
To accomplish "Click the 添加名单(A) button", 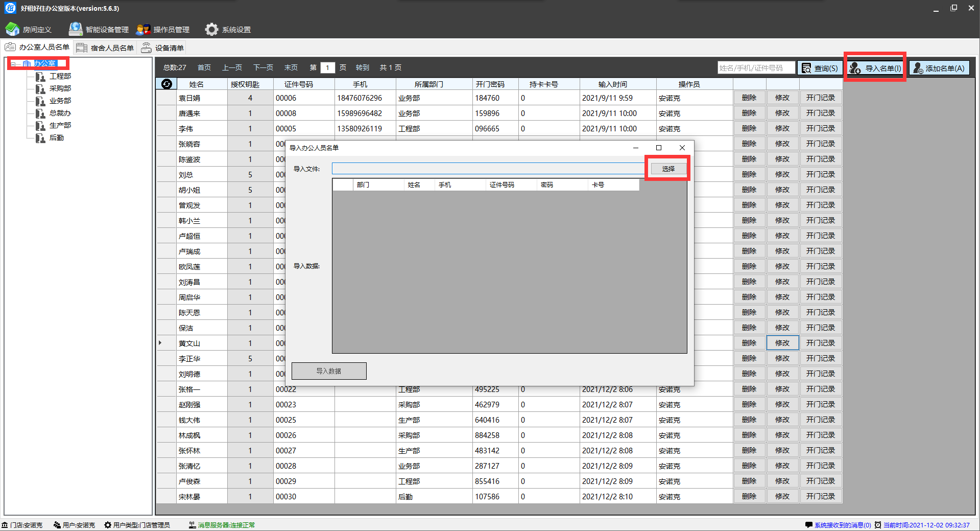I will click(x=939, y=68).
